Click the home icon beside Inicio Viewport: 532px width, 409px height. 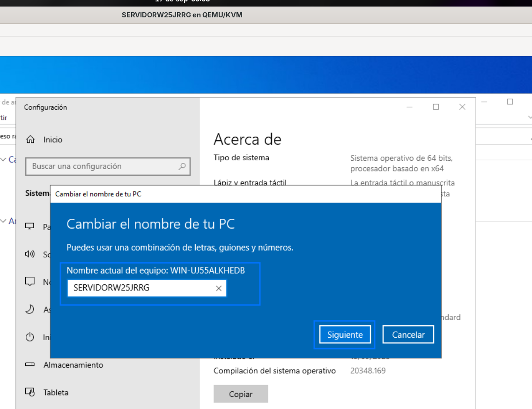30,140
